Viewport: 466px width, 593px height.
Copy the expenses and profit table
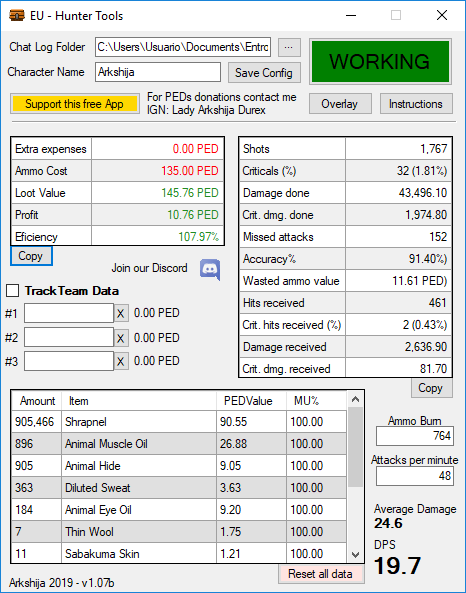[x=31, y=256]
